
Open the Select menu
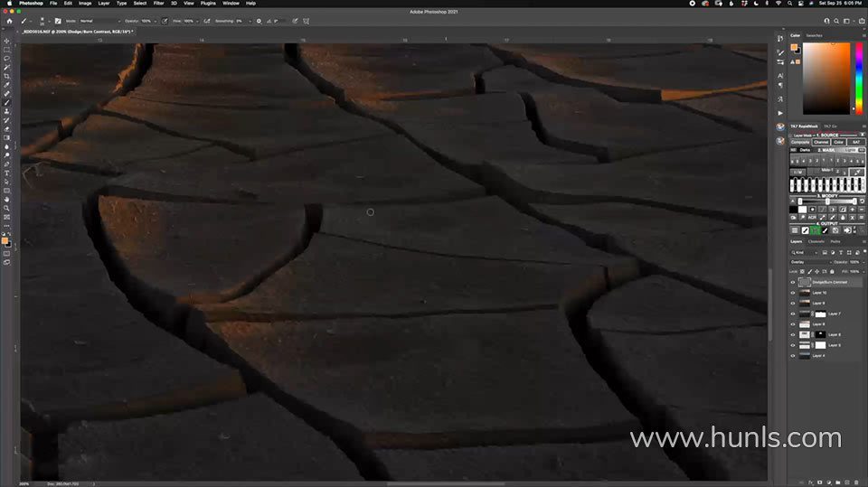point(140,4)
